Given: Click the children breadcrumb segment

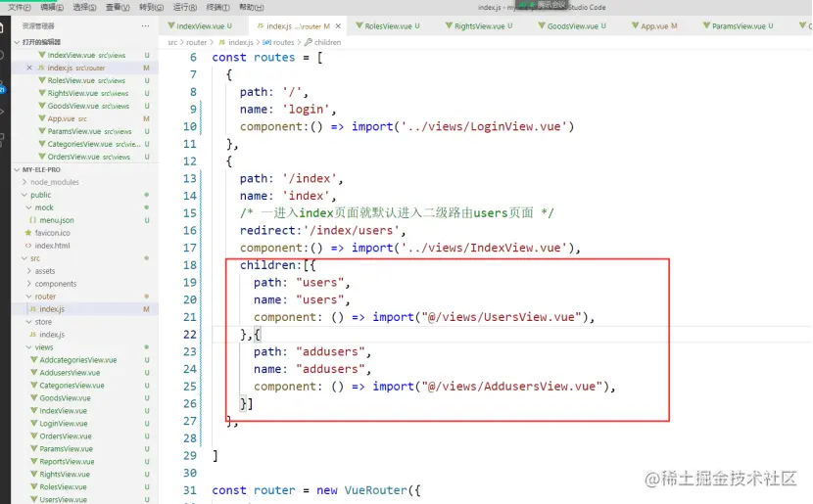Looking at the screenshot, I should (x=328, y=42).
